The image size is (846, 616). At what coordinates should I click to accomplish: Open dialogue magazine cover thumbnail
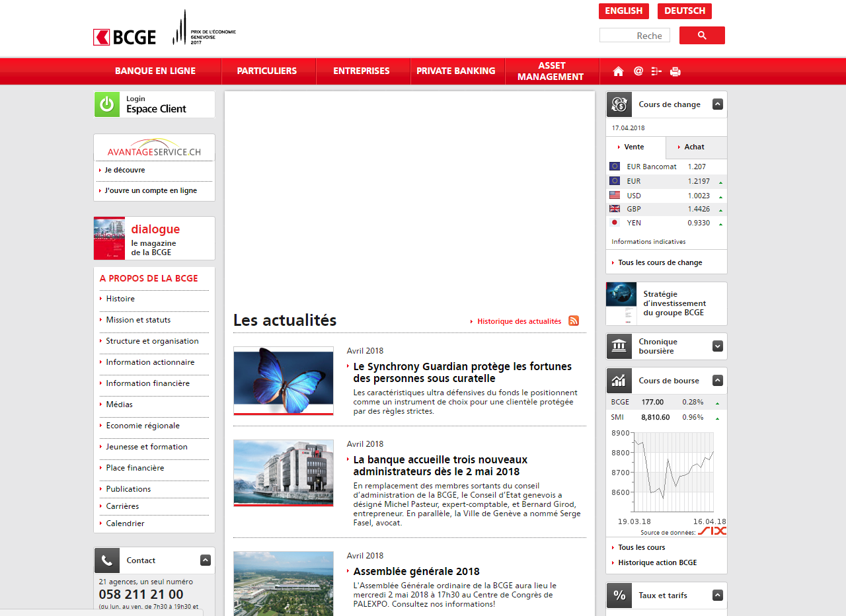[109, 239]
